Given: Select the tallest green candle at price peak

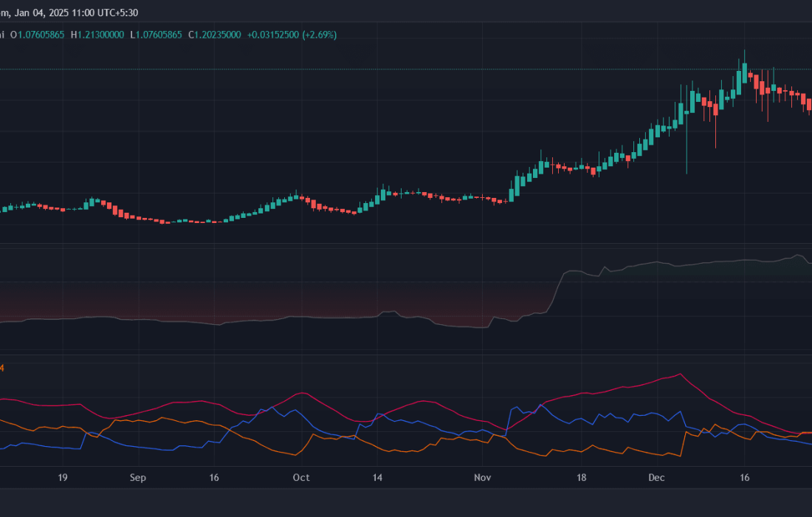Looking at the screenshot, I should coord(744,72).
